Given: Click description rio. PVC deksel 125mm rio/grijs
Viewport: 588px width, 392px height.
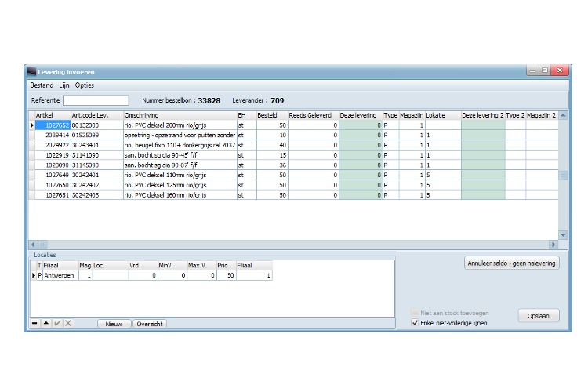Looking at the screenshot, I should 180,185.
